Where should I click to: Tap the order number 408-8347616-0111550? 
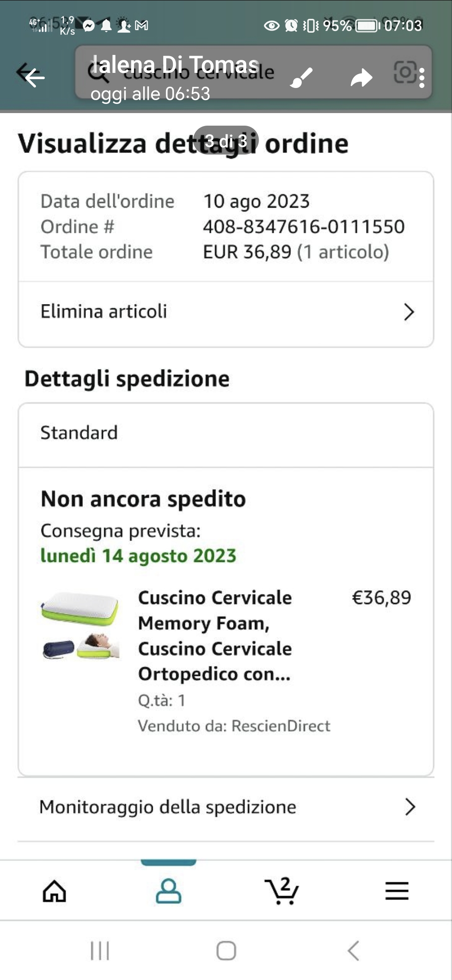pos(304,227)
